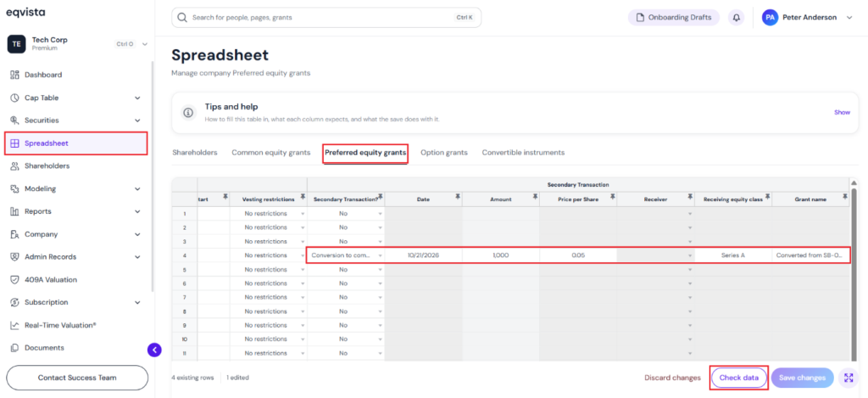This screenshot has width=868, height=398.
Task: Pin the Amount column
Action: 536,196
